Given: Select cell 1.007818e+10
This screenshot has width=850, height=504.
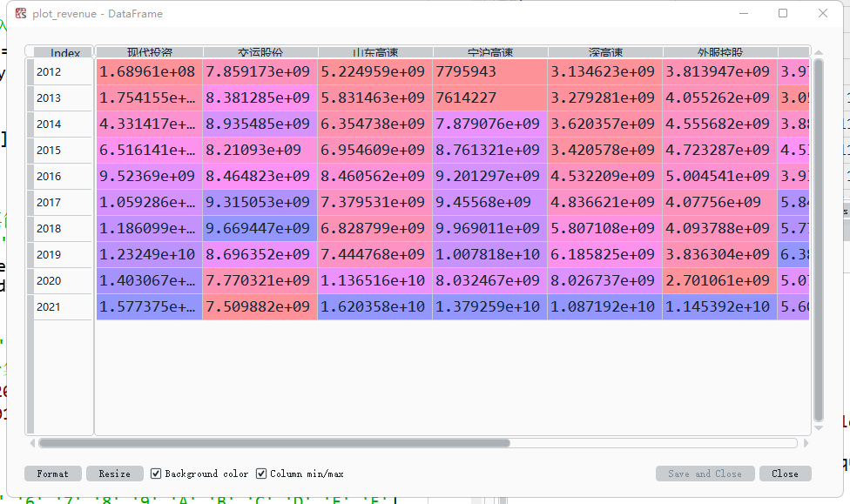Looking at the screenshot, I should point(490,254).
